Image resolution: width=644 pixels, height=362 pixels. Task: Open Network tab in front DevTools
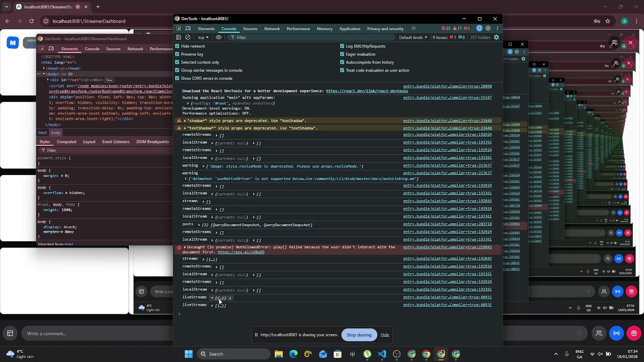[272, 29]
